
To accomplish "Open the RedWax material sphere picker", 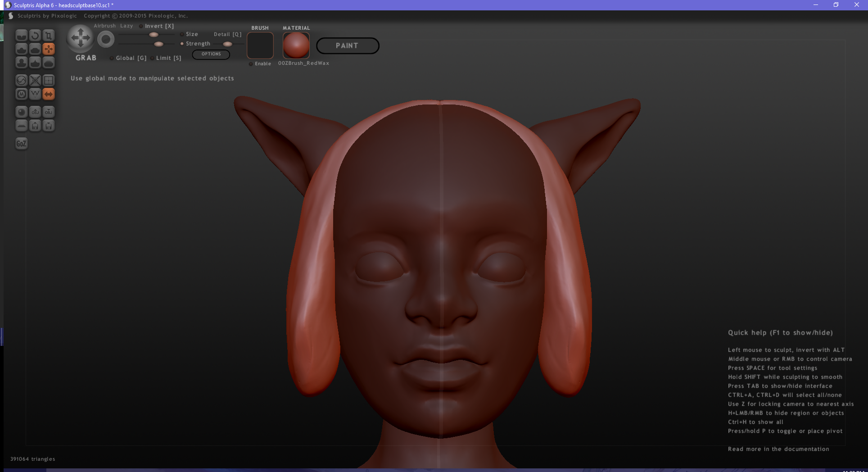I will pyautogui.click(x=296, y=45).
